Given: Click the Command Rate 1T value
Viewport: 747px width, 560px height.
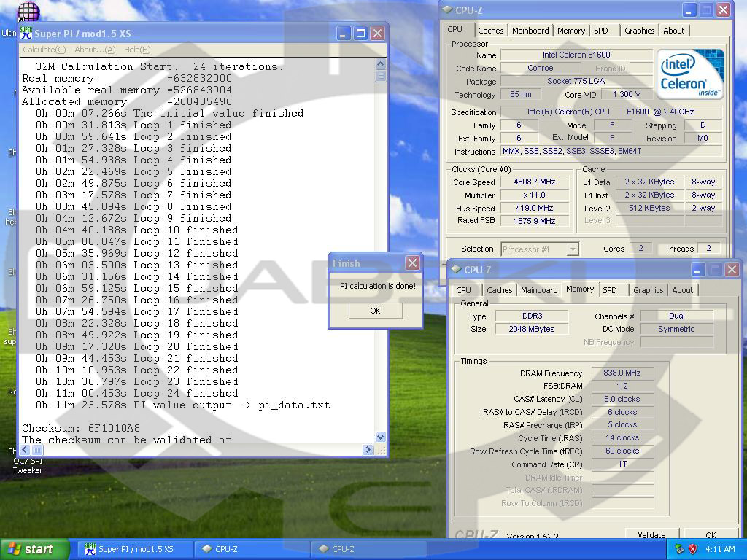Looking at the screenshot, I should tap(622, 464).
